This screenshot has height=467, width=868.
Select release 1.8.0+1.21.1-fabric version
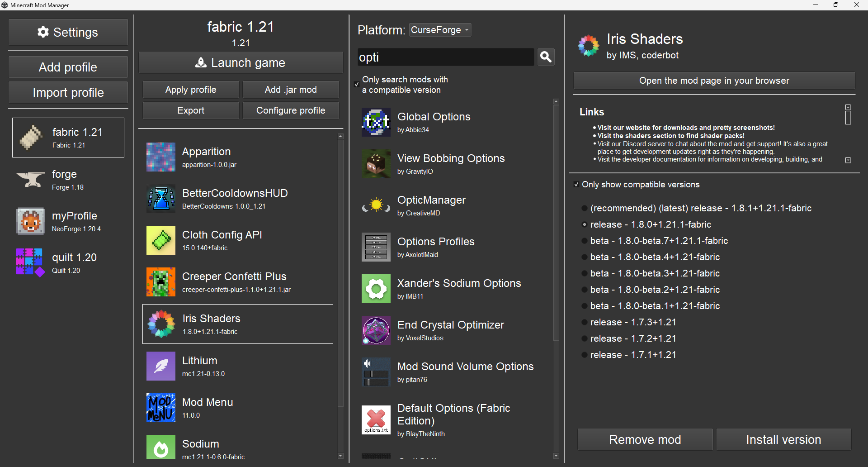click(584, 224)
